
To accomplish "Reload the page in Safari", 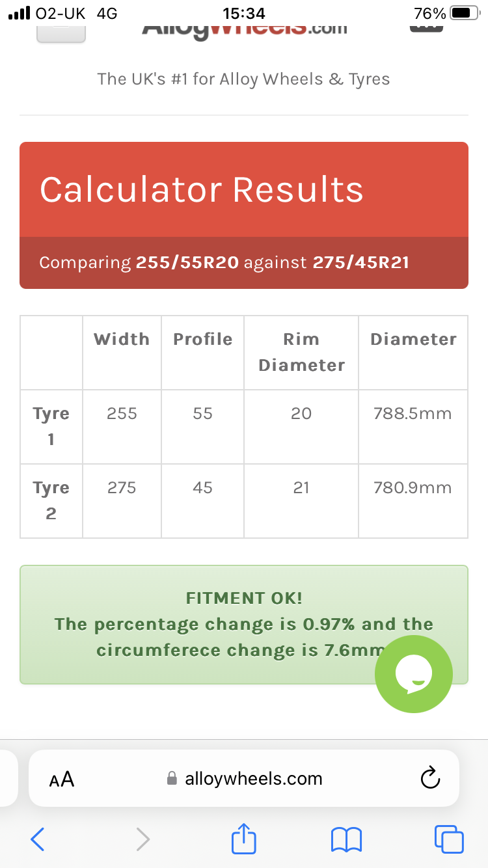I will click(430, 778).
